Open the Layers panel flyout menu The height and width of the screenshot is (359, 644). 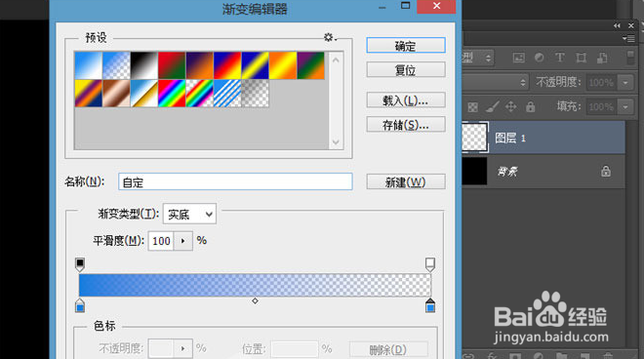[629, 39]
